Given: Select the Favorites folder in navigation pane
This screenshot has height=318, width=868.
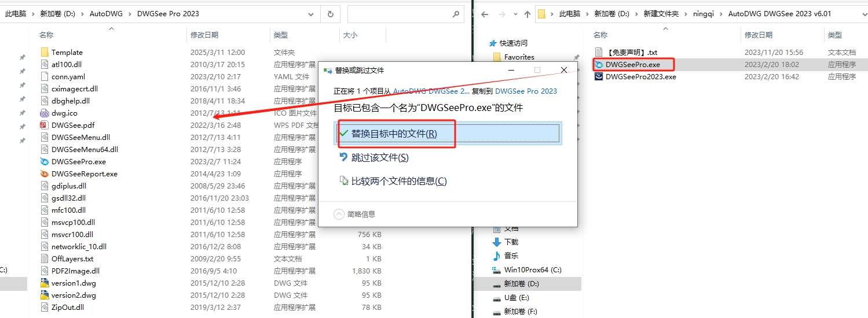Looking at the screenshot, I should click(x=514, y=57).
